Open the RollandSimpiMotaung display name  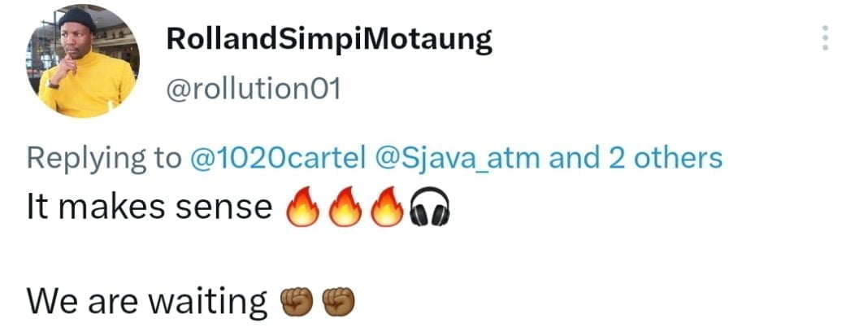[329, 40]
